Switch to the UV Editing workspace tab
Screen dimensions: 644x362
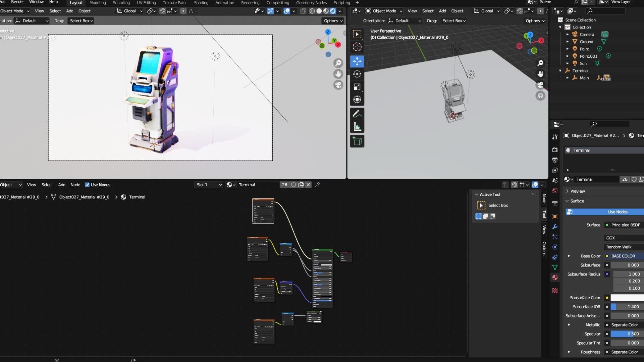(x=146, y=3)
